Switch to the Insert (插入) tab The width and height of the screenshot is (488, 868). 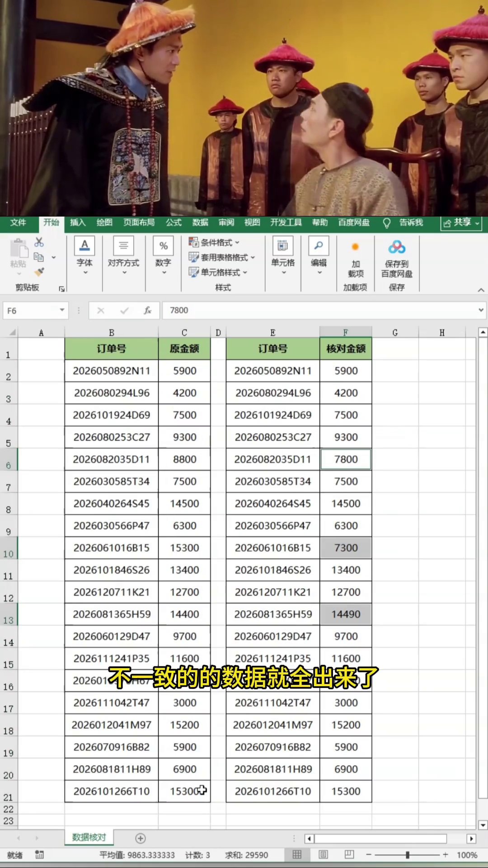pos(78,222)
